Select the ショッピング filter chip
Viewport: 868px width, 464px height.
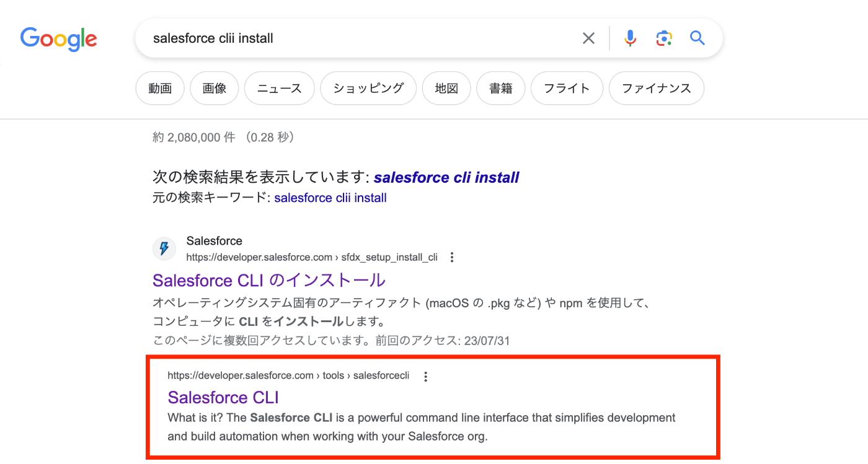(368, 89)
